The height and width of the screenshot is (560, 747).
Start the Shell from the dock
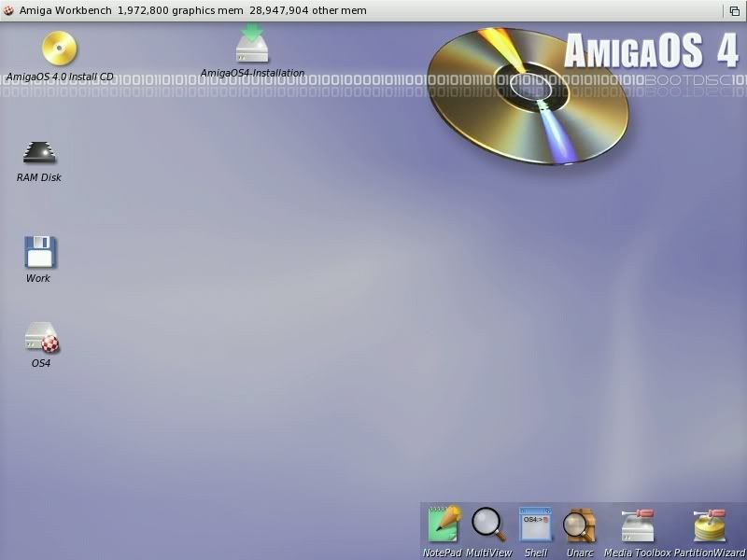point(535,524)
